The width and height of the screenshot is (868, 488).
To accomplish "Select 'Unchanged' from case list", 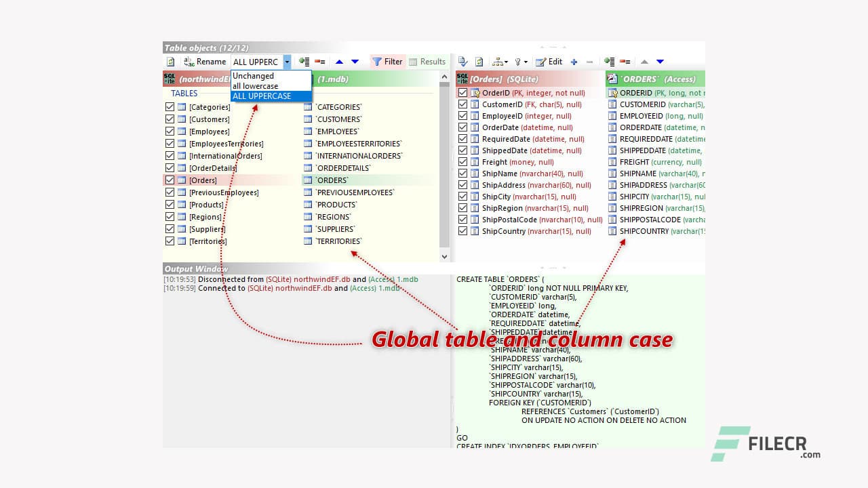I will tap(254, 76).
